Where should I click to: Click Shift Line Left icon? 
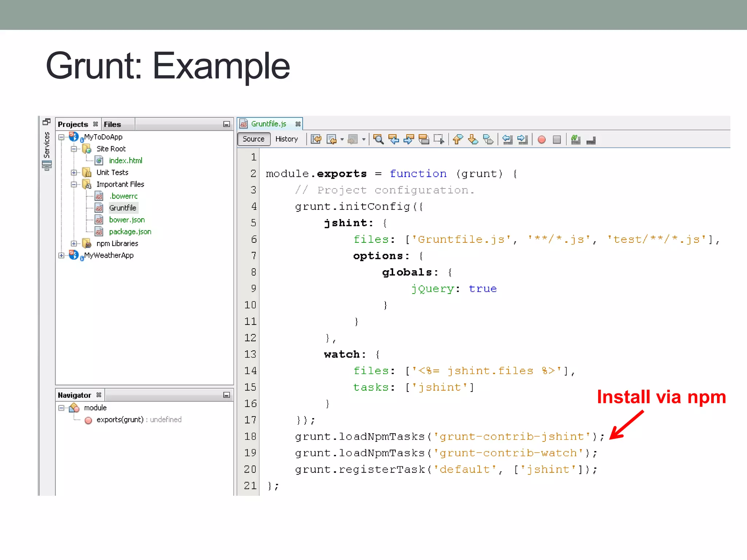pyautogui.click(x=507, y=139)
